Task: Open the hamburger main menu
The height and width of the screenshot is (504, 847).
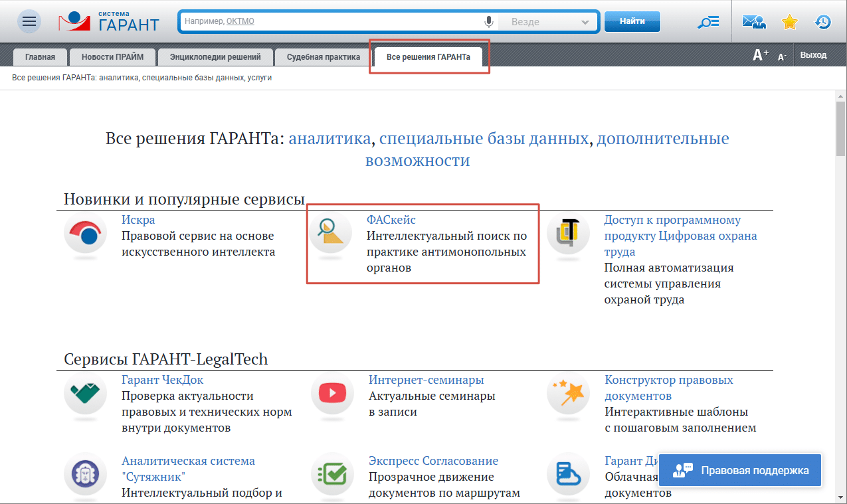Action: click(29, 22)
